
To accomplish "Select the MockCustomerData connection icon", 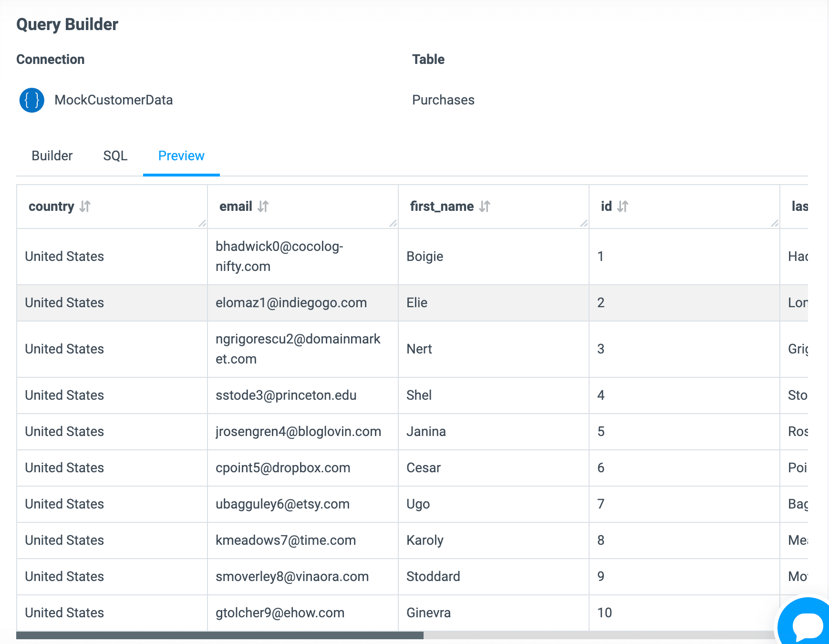I will (31, 100).
